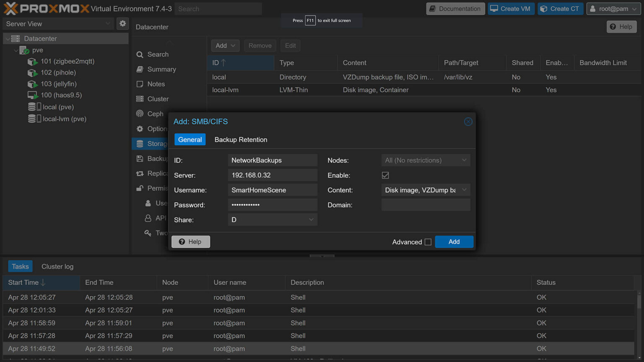Collapse the pve node in the tree
This screenshot has height=362, width=644.
point(16,50)
